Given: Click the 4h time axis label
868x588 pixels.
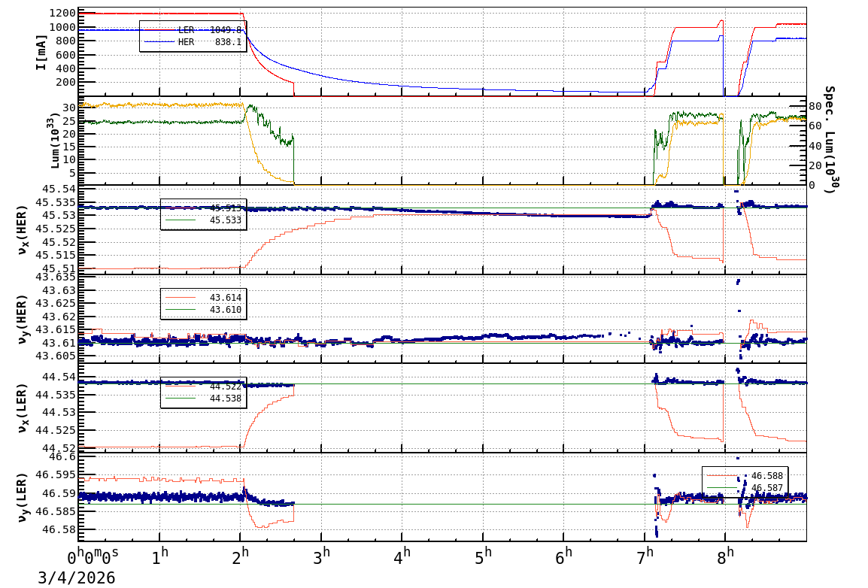Looking at the screenshot, I should pos(402,556).
